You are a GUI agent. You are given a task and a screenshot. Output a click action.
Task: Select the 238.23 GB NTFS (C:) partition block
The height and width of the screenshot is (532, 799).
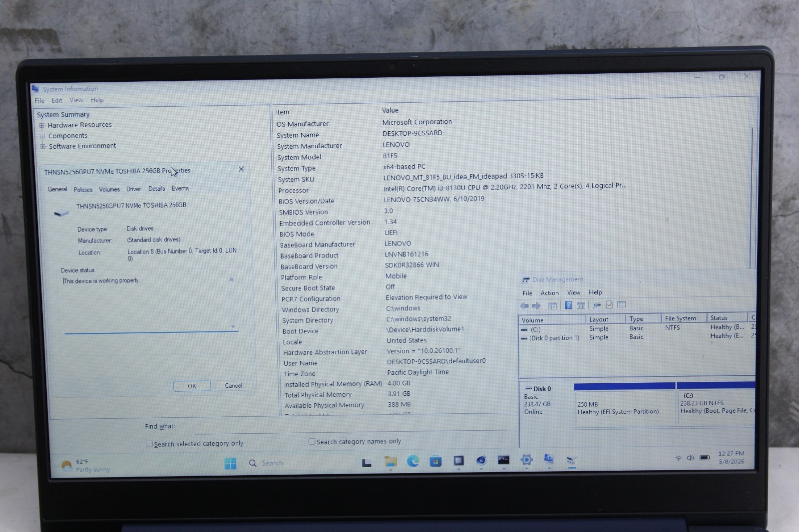[x=716, y=403]
